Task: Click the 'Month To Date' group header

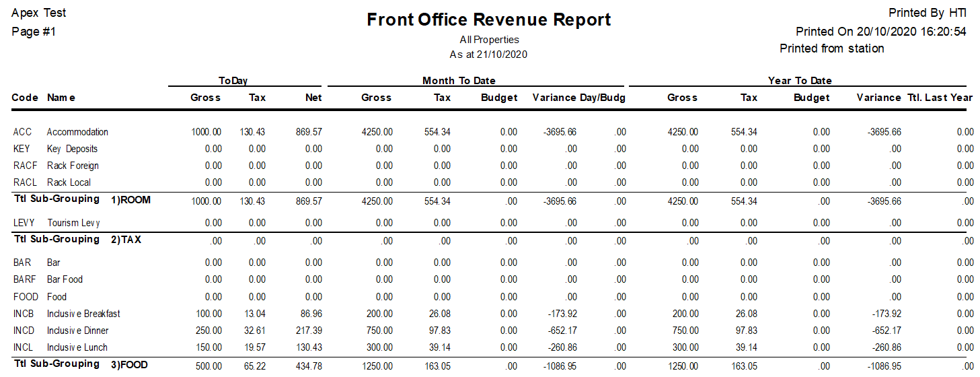Action: tap(459, 81)
